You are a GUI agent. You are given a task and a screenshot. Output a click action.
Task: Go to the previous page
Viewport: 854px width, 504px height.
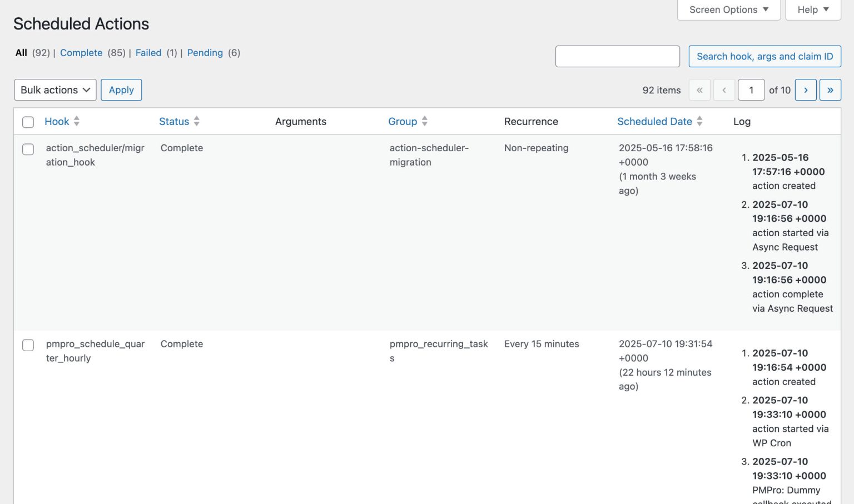[x=724, y=89]
